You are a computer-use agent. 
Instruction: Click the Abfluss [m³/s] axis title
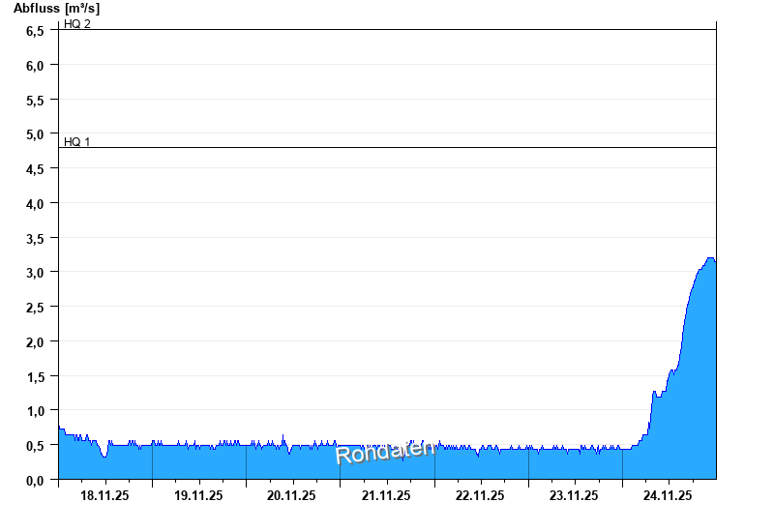(x=56, y=9)
